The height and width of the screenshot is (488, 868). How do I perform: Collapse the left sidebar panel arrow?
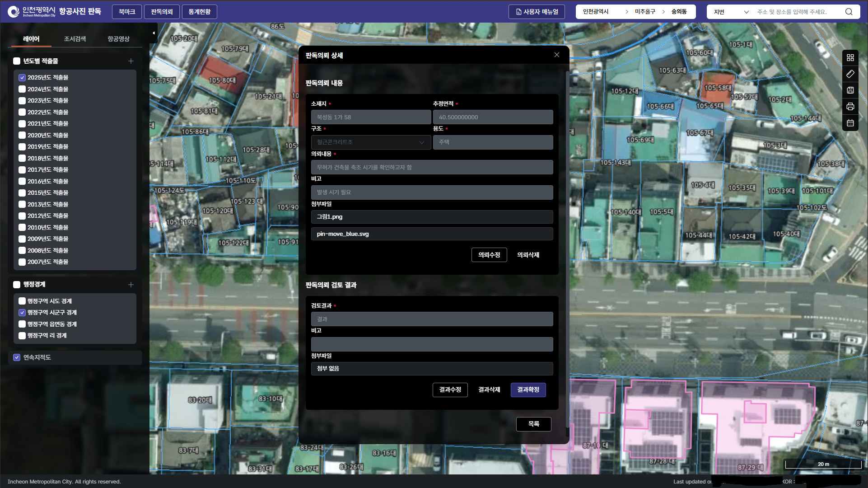tap(154, 33)
